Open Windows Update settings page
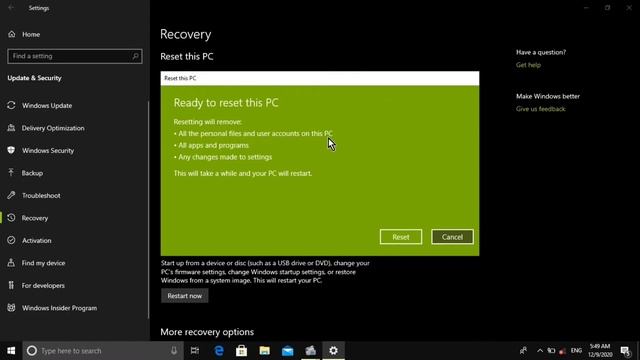 (47, 105)
